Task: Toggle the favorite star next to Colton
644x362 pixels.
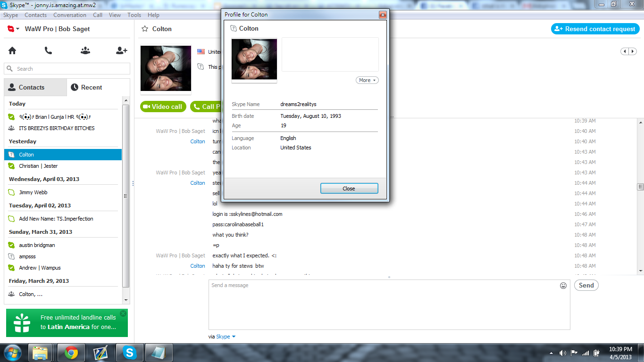Action: pos(145,29)
